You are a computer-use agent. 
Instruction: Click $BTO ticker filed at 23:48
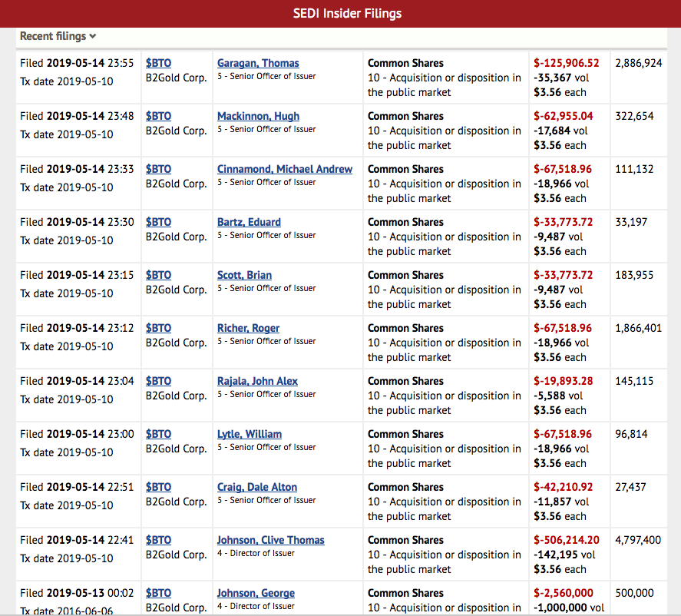tap(158, 116)
